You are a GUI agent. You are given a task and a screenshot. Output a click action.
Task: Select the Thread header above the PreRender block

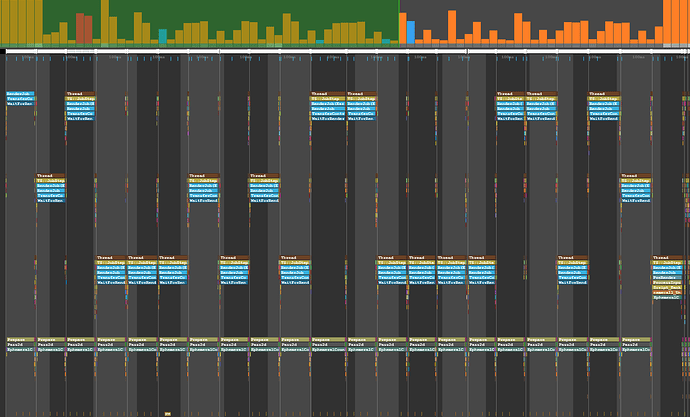[667, 258]
